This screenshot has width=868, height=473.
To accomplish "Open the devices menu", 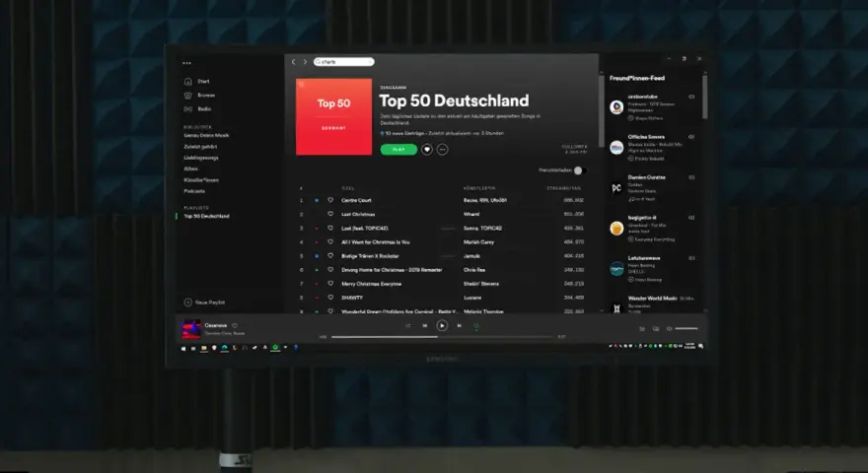I will (656, 328).
